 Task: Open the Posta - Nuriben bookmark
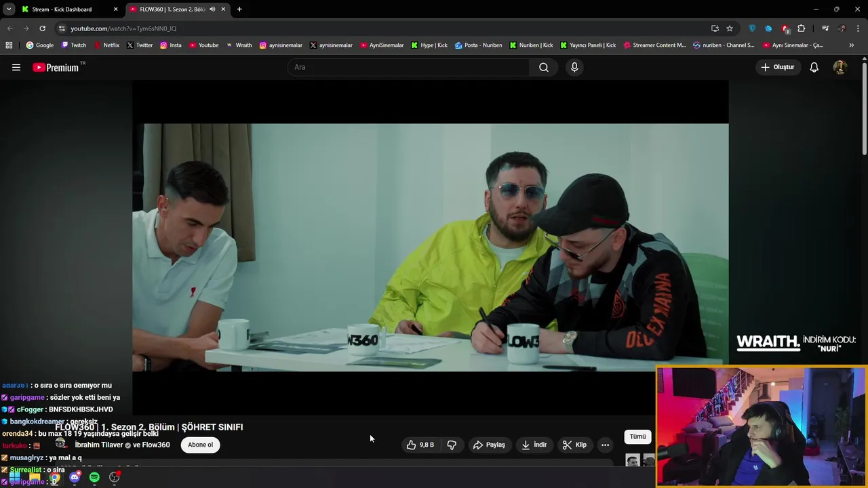click(x=478, y=45)
